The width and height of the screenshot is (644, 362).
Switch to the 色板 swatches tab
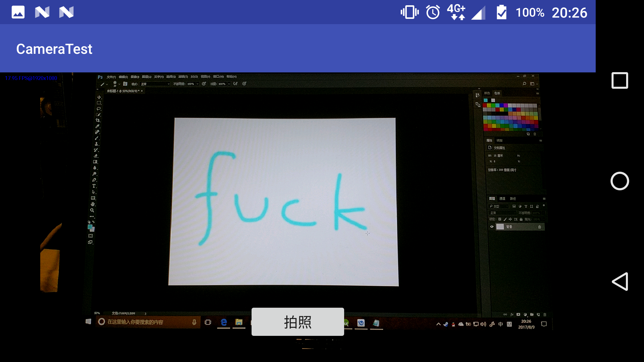[x=497, y=93]
